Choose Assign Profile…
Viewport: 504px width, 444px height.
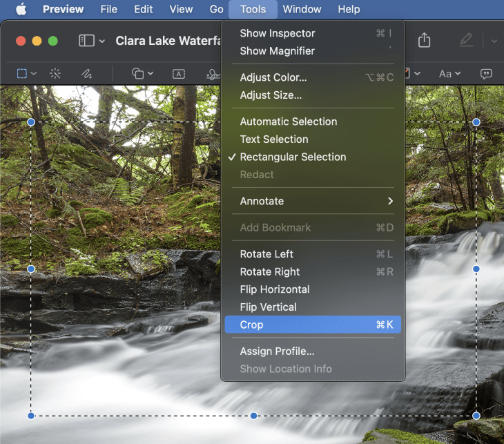[x=313, y=351]
